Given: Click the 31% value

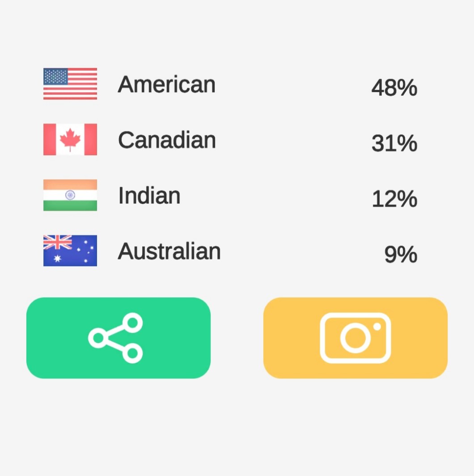Looking at the screenshot, I should pyautogui.click(x=394, y=143).
